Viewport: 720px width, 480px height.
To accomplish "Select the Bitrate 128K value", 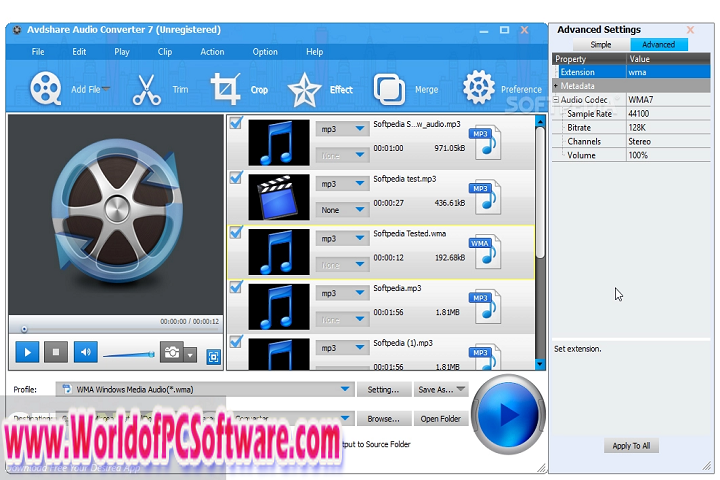I will tap(668, 128).
